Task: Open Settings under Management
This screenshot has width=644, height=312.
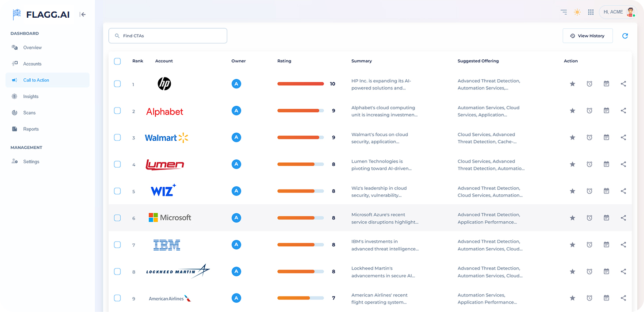Action: (47, 162)
